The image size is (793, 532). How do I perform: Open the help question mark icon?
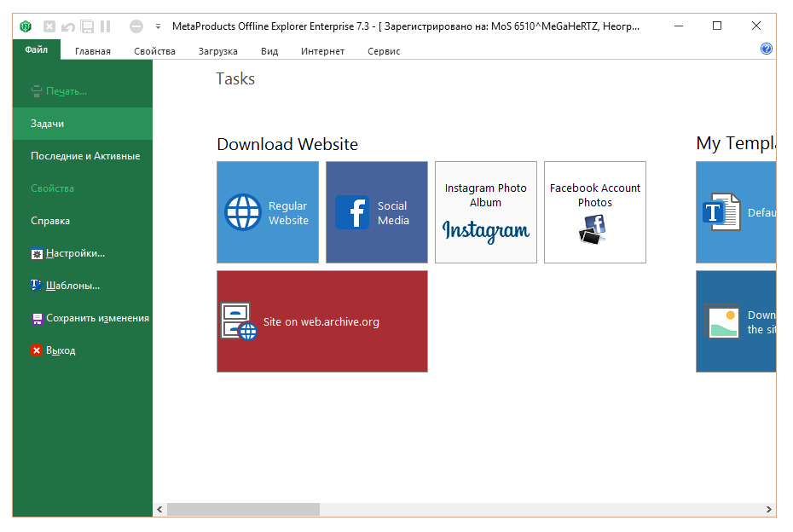click(x=767, y=49)
